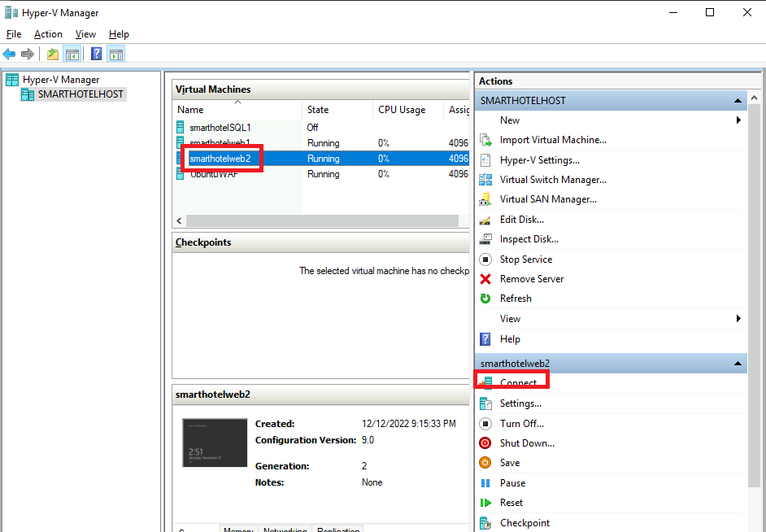Click Shut Down... action
Viewport: 766px width, 532px height.
point(527,443)
